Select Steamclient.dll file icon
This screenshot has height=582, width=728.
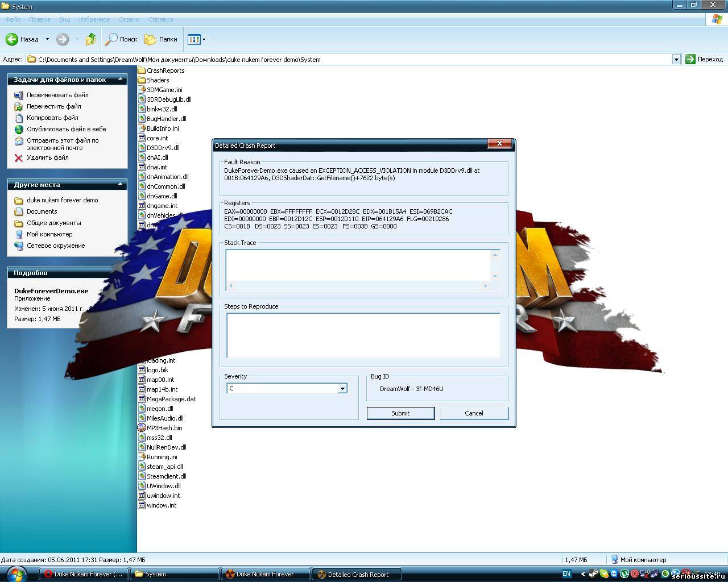(x=142, y=476)
